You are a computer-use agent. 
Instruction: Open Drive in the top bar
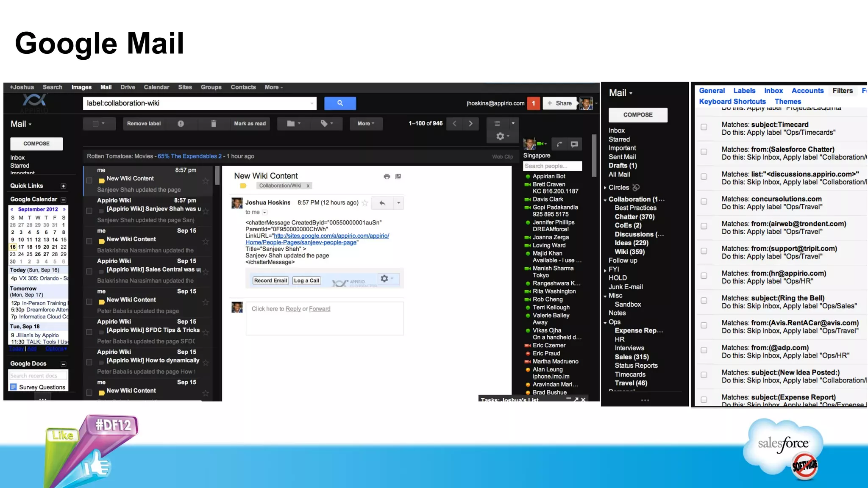128,87
